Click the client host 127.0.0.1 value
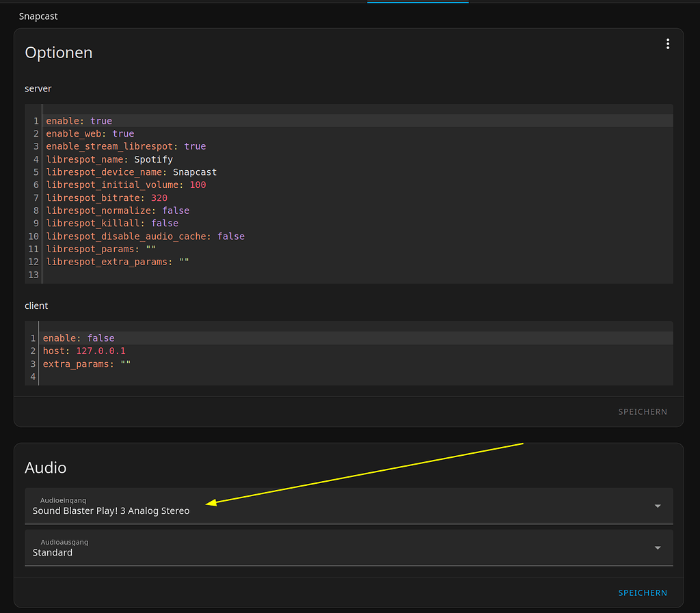This screenshot has width=700, height=613. pyautogui.click(x=100, y=351)
